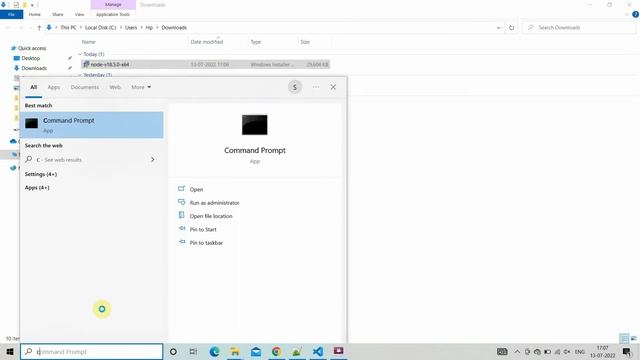Switch to the Apps search tab
Screen dimensions: 640x360
click(x=53, y=87)
